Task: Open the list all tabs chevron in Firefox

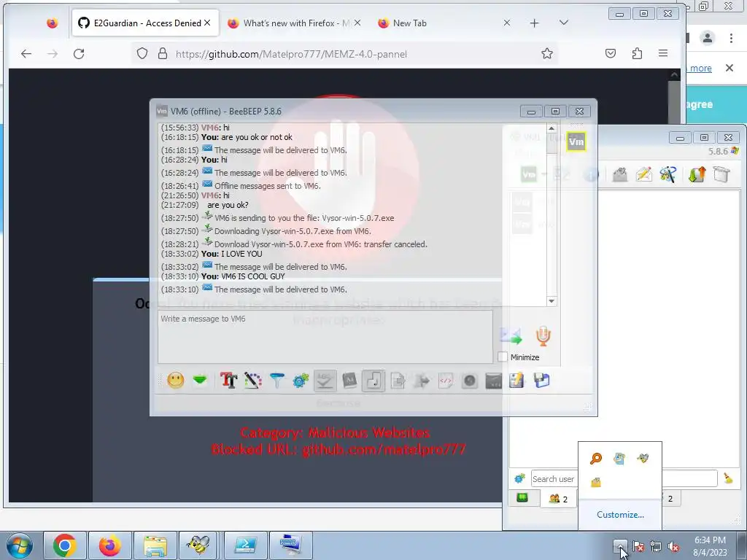Action: [x=564, y=23]
